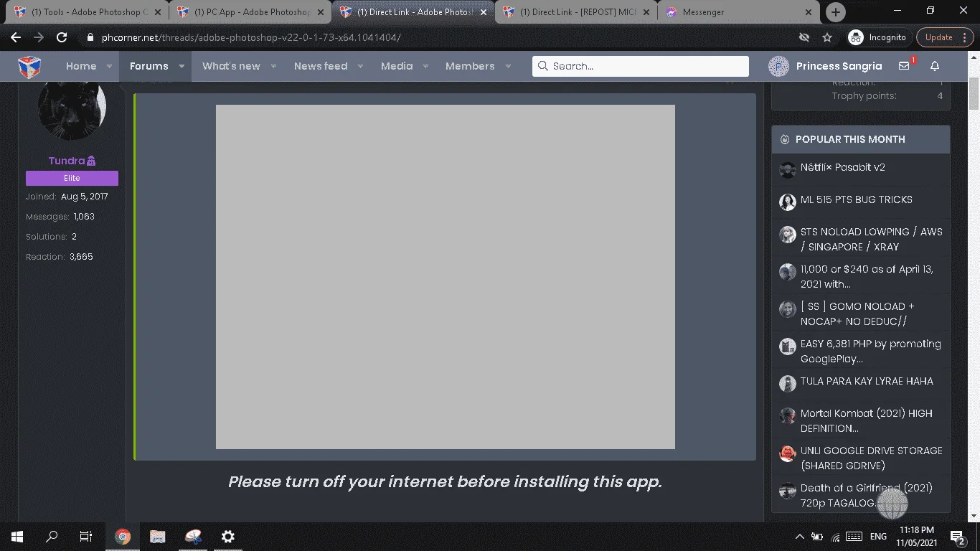Click Nétflíx Pasabit v2 poster avatar
The image size is (980, 551).
[788, 169]
